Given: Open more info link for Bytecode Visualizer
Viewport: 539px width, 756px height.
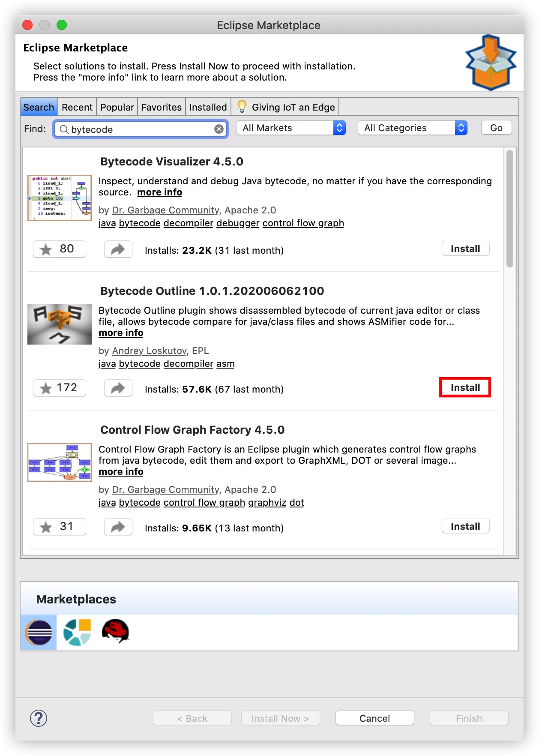Looking at the screenshot, I should click(159, 192).
